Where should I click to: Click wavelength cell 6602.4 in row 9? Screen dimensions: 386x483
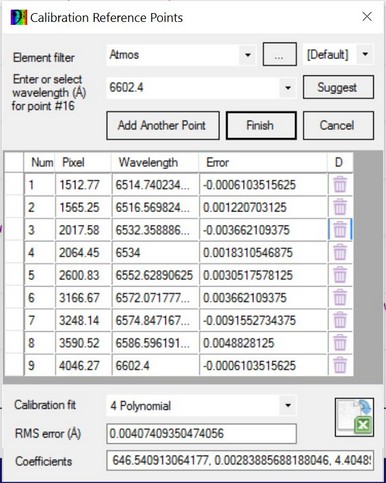[x=155, y=365]
